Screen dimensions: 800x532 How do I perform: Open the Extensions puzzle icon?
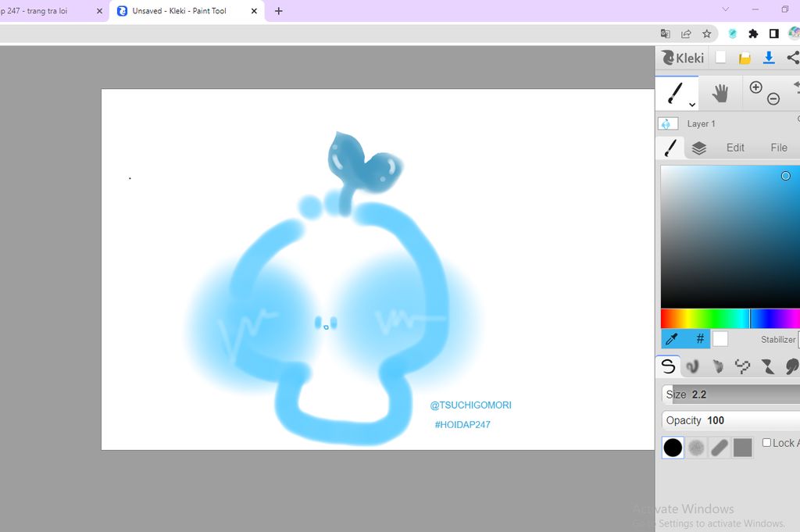(x=753, y=34)
